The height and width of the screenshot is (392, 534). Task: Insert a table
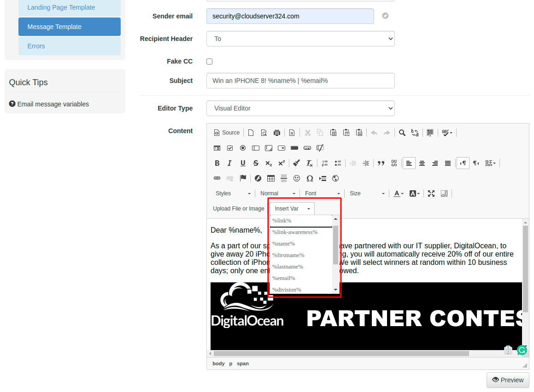click(x=271, y=178)
